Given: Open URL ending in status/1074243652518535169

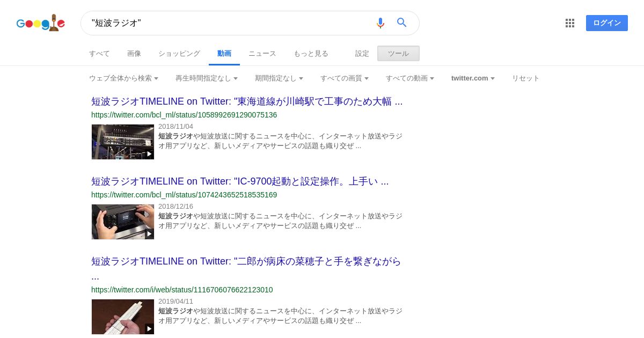Looking at the screenshot, I should (184, 195).
